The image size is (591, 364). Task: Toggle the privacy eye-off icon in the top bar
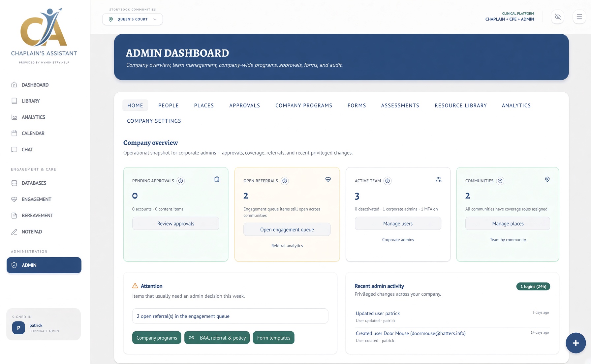558,17
